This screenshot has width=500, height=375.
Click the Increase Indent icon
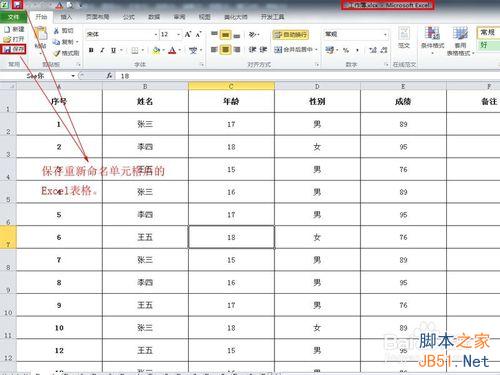263,50
